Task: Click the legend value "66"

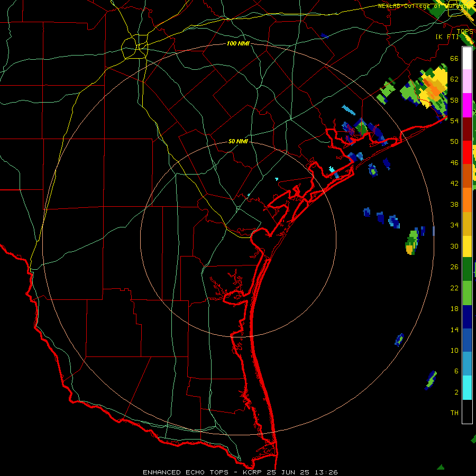Action: (454, 58)
